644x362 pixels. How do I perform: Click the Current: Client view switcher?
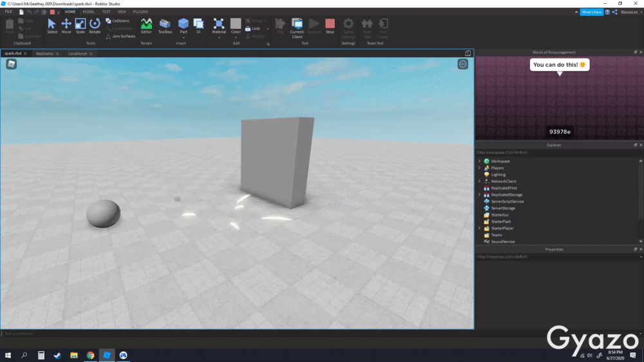click(297, 28)
